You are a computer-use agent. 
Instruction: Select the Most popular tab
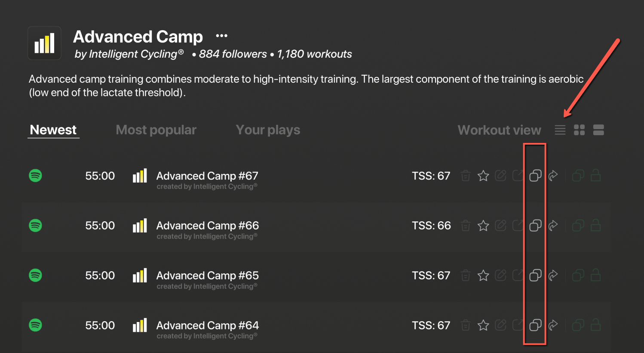tap(156, 130)
